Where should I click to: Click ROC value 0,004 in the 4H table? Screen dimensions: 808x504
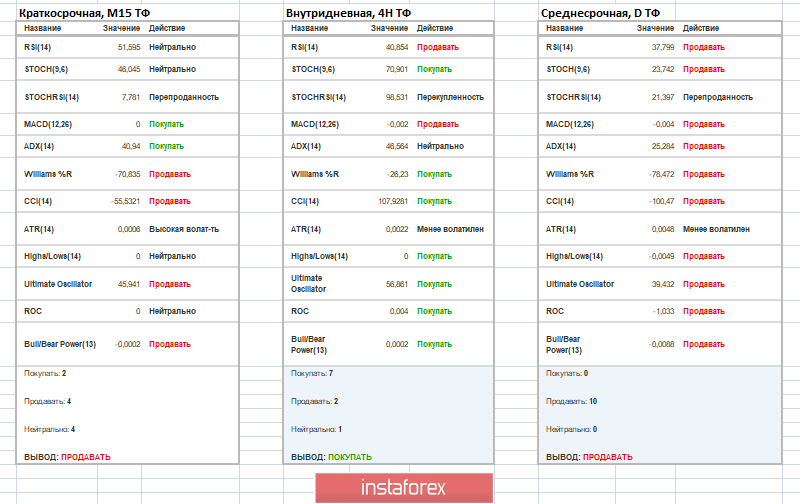click(x=399, y=311)
